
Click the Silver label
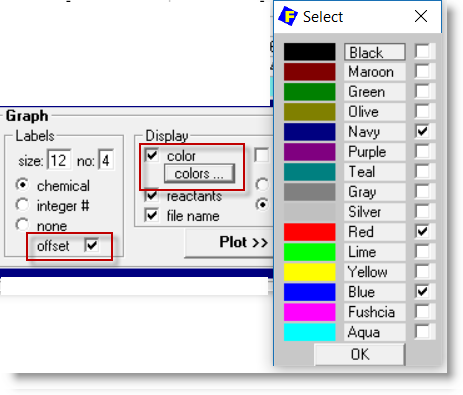[x=375, y=212]
